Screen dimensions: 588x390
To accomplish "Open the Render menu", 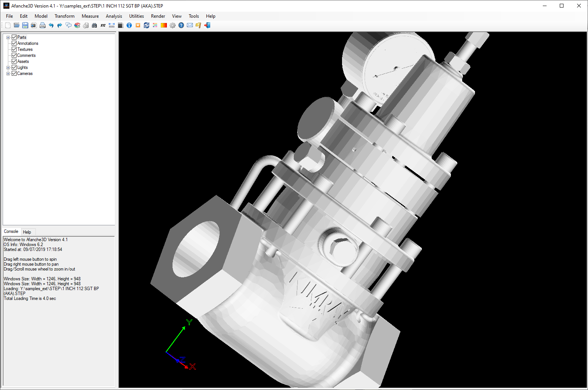I will pos(158,16).
